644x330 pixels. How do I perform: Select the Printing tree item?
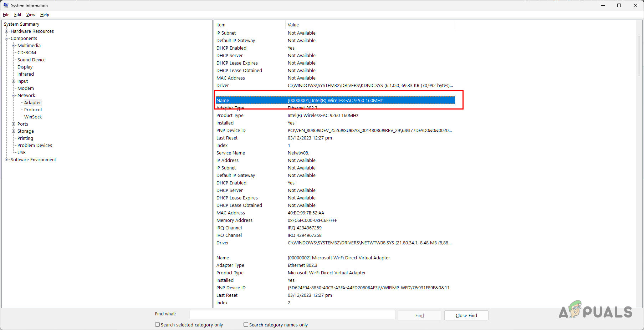[25, 138]
